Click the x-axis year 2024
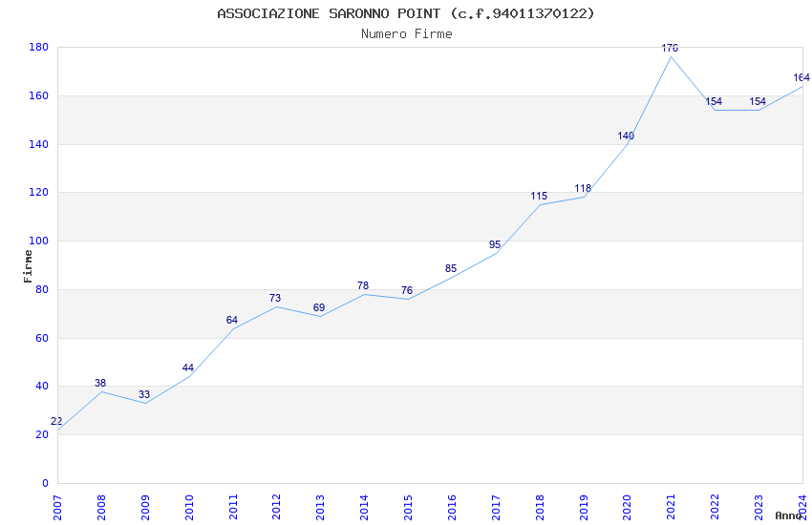Image resolution: width=812 pixels, height=525 pixels. (x=802, y=507)
